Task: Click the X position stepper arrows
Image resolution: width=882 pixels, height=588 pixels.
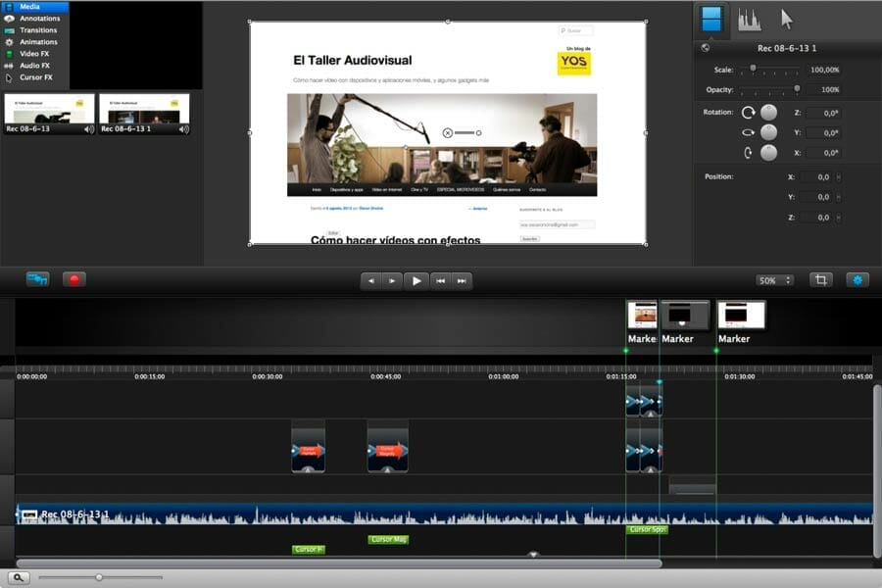Action: [x=840, y=175]
